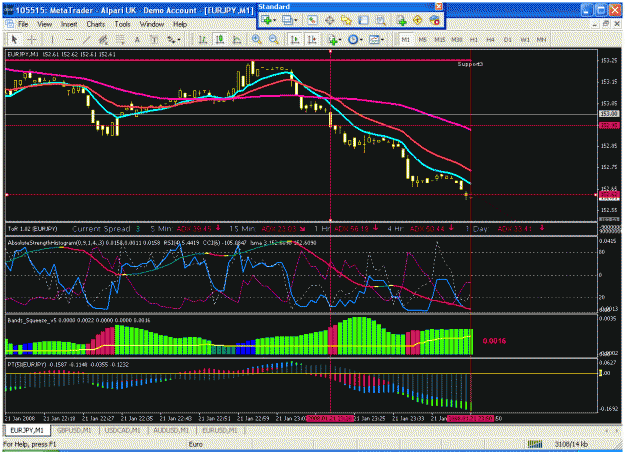
Task: Open the Tools menu
Action: point(122,24)
